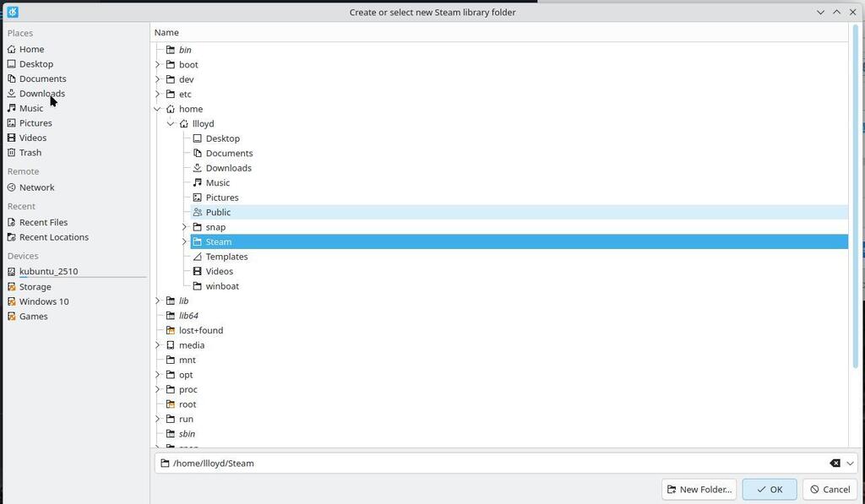Click the KDE window menu icon
This screenshot has height=504, width=865.
(13, 12)
